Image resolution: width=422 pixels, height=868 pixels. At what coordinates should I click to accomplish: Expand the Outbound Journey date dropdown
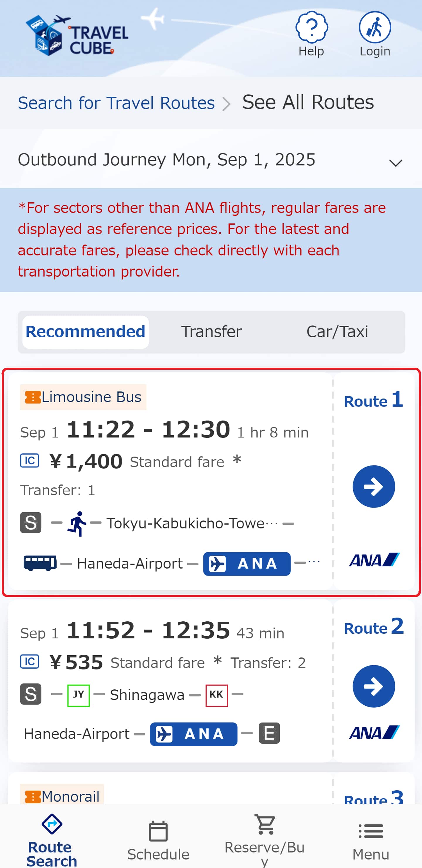click(395, 163)
